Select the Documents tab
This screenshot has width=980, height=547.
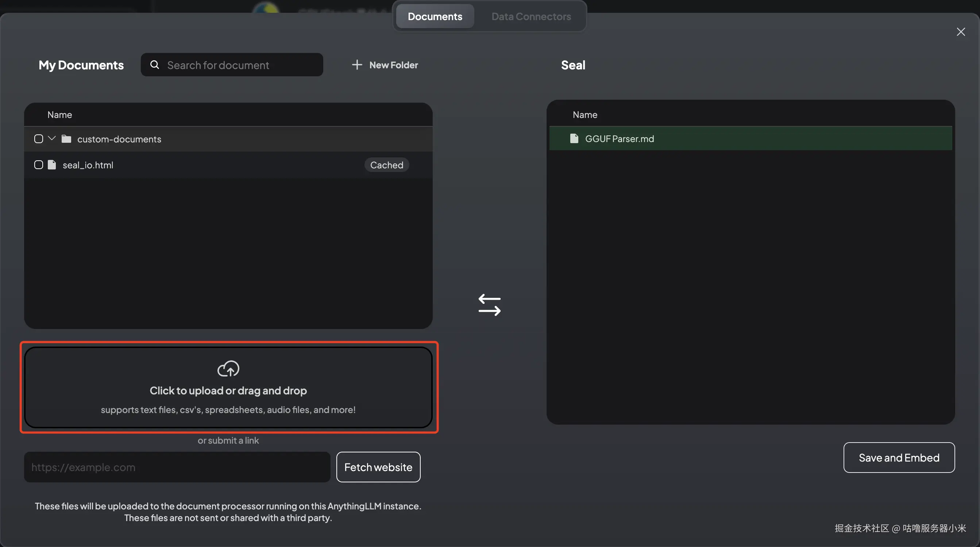(435, 17)
